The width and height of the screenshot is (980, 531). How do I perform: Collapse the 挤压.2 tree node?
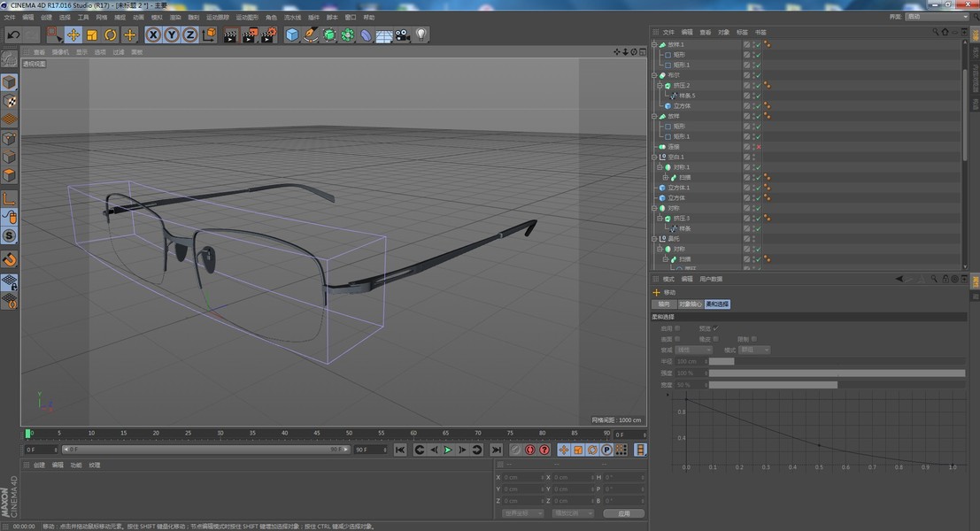tap(660, 86)
